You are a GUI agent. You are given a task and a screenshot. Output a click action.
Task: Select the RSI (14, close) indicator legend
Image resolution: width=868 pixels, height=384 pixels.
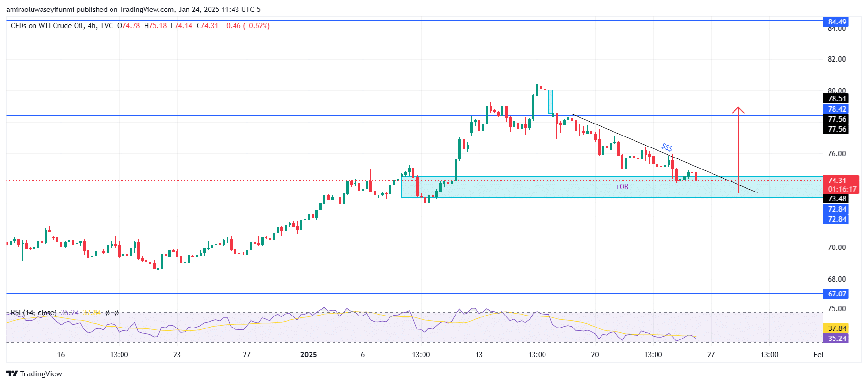(33, 313)
